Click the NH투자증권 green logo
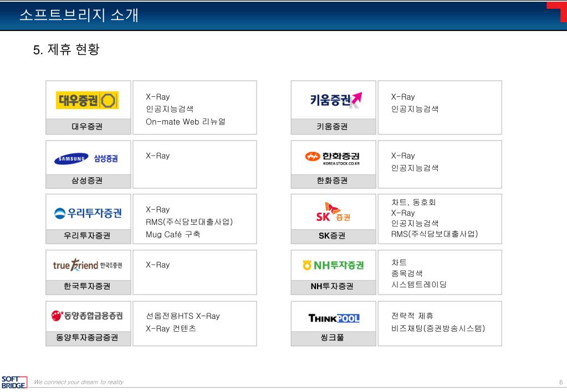Image resolution: width=567 pixels, height=392 pixels. pos(333,265)
